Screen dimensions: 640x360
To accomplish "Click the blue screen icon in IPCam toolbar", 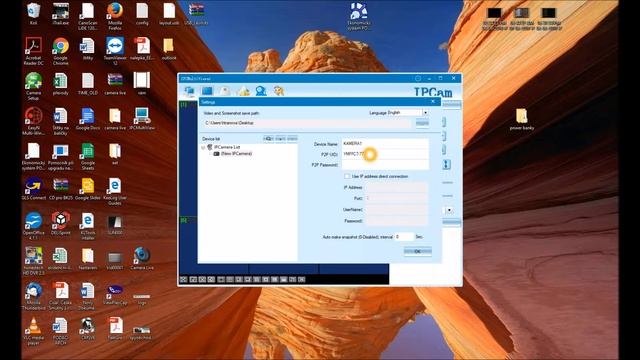I will point(207,91).
